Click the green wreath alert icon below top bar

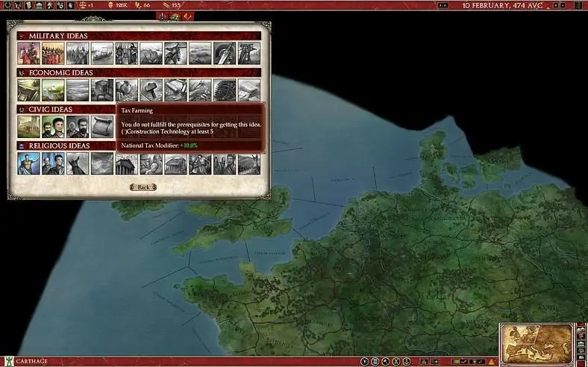point(175,16)
